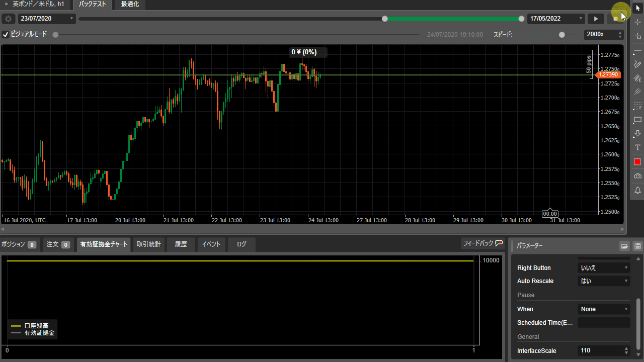Click the 00:00 time marker on axis
644x362 pixels.
tap(550, 214)
